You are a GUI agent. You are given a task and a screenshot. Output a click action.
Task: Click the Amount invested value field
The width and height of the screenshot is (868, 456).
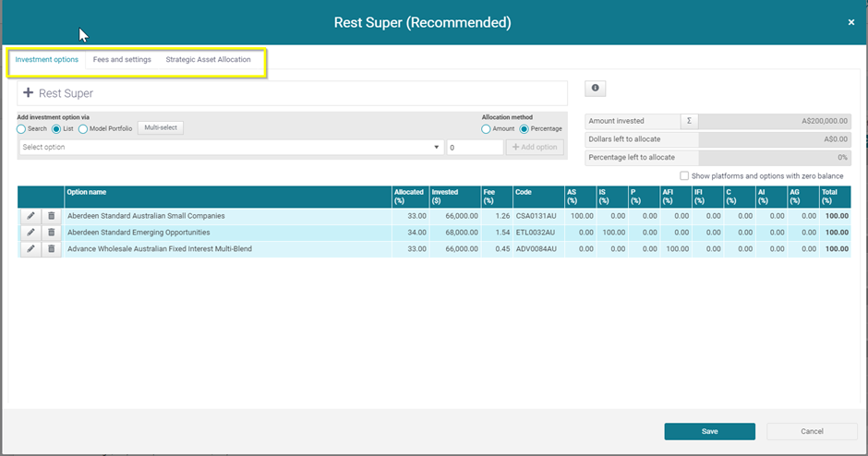click(775, 121)
